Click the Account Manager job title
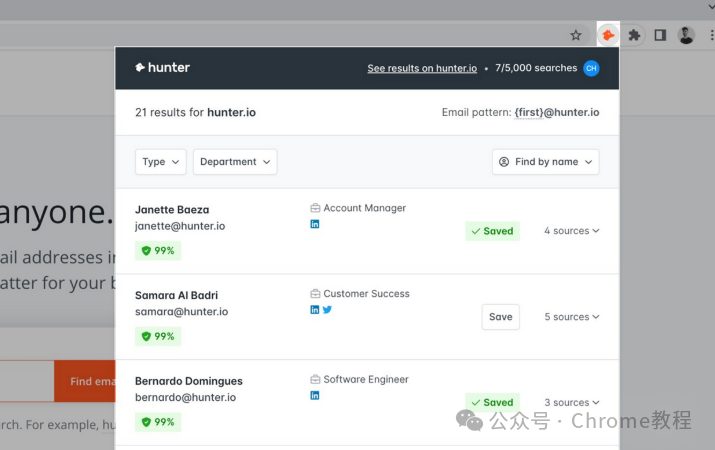The image size is (715, 450). 365,208
